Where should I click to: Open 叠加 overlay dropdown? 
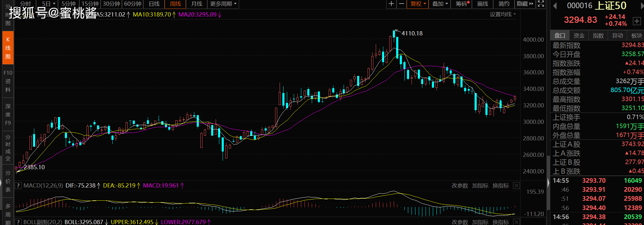440,4
